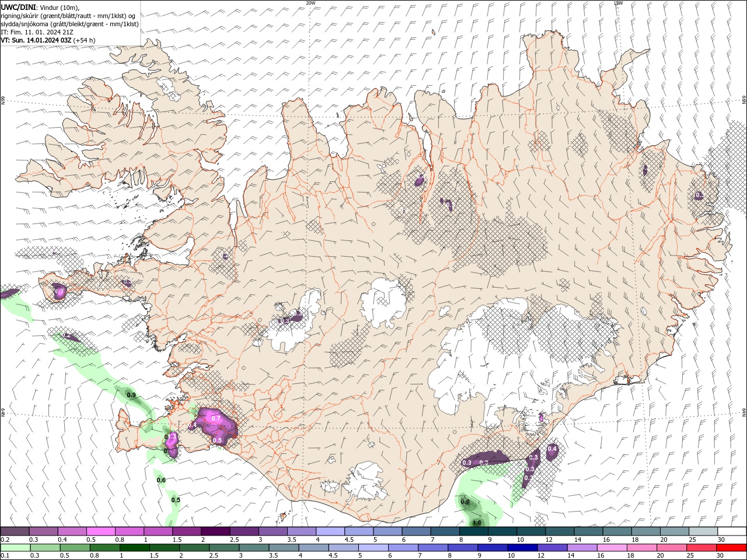The height and width of the screenshot is (560, 747).
Task: Pick the 0.4 swatch in the snow legend row
Action: click(72, 531)
